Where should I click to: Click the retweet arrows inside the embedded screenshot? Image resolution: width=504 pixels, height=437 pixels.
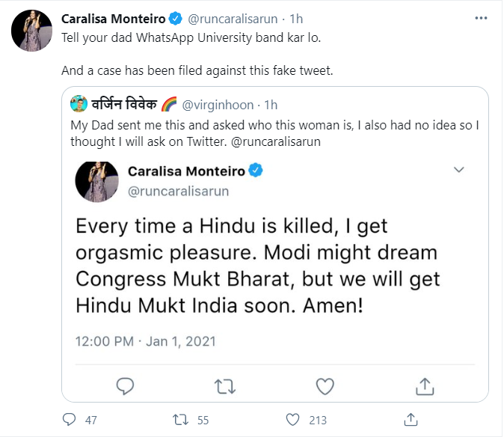224,385
